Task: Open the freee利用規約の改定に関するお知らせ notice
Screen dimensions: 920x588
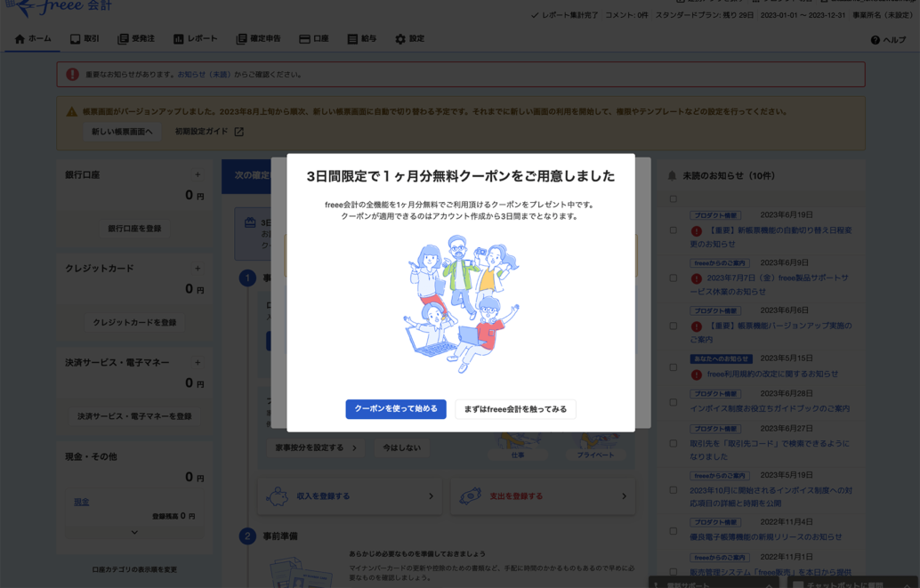Action: click(x=772, y=374)
